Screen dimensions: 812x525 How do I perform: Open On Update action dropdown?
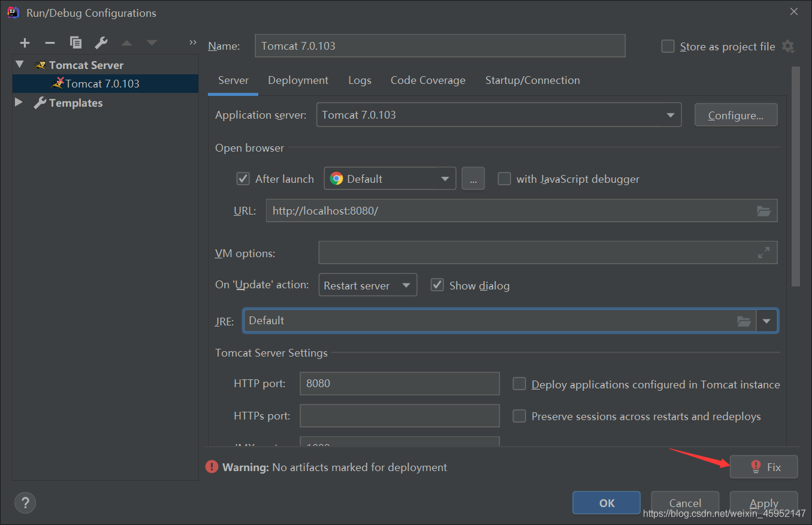click(x=367, y=285)
